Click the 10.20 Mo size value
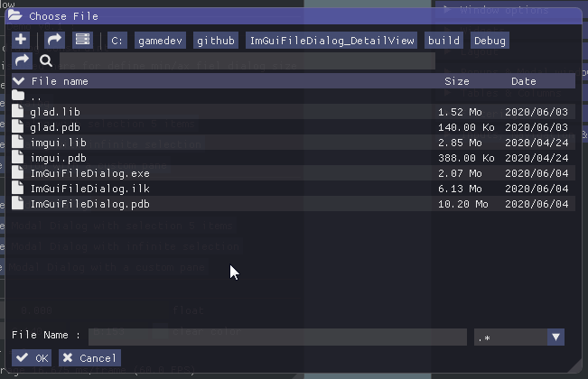The width and height of the screenshot is (588, 379). (463, 204)
